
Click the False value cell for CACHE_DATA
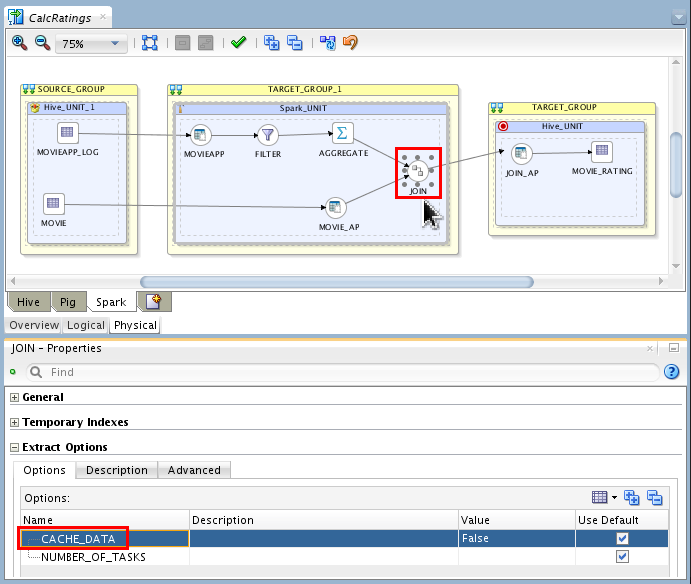point(516,539)
